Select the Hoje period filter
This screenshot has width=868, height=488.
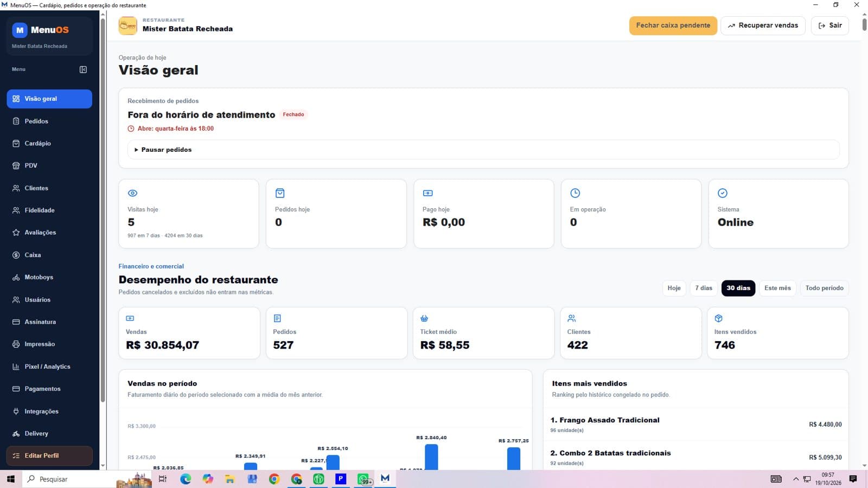[674, 288]
